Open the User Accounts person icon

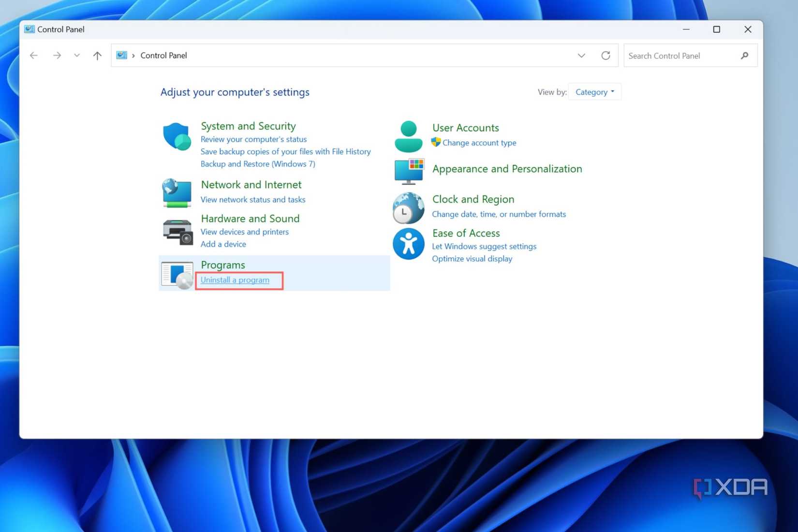pyautogui.click(x=408, y=136)
